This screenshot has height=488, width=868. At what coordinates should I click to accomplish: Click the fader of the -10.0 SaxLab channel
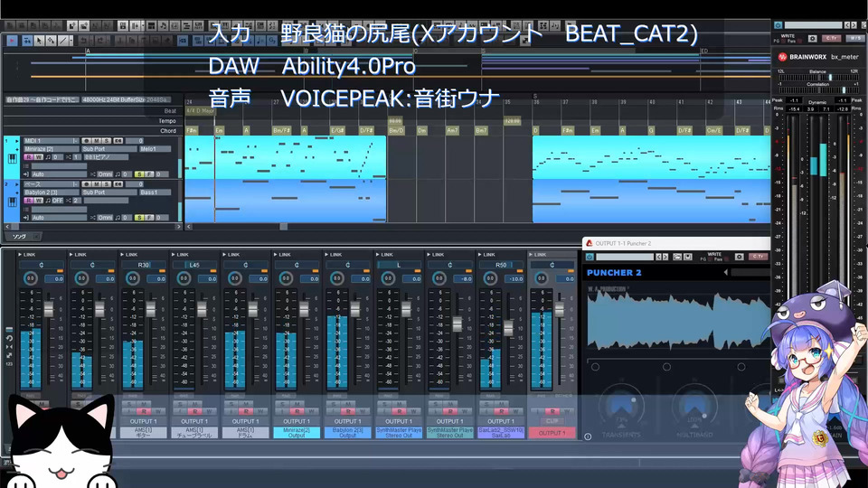(508, 328)
